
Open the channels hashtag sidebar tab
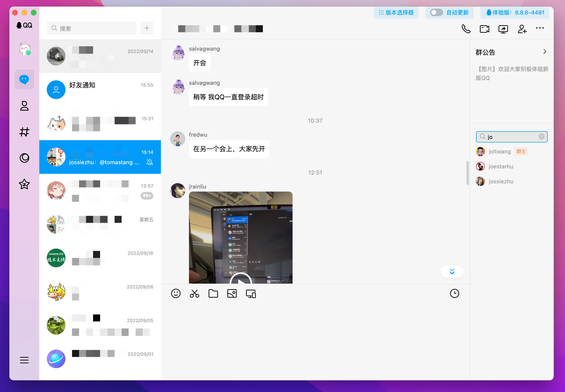(x=24, y=132)
